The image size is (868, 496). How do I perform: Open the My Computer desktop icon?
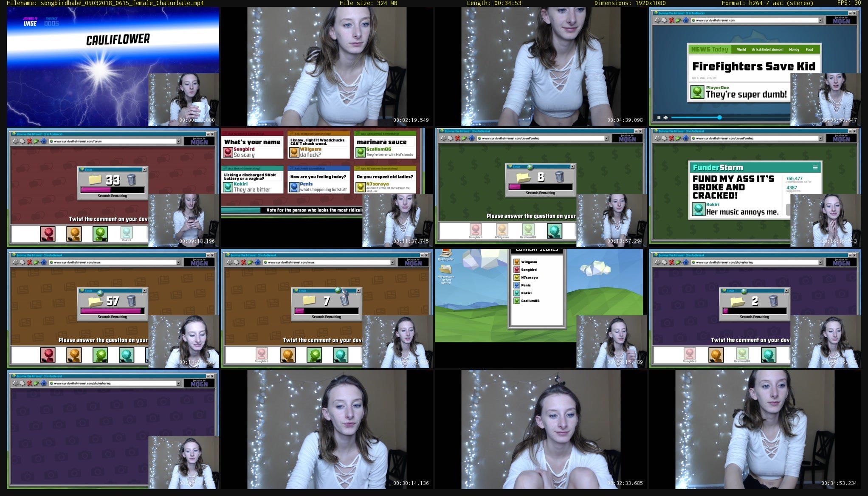pyautogui.click(x=445, y=254)
